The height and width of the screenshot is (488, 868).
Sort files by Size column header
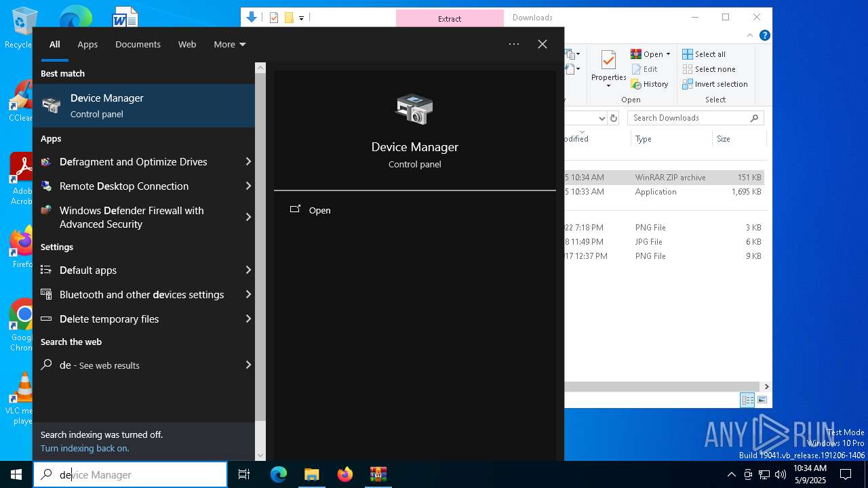coord(738,139)
